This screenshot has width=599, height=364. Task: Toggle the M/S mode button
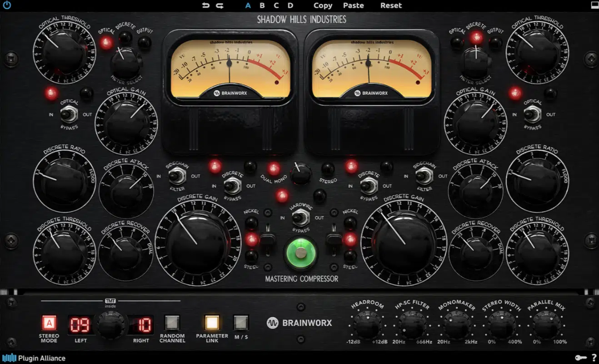(241, 323)
